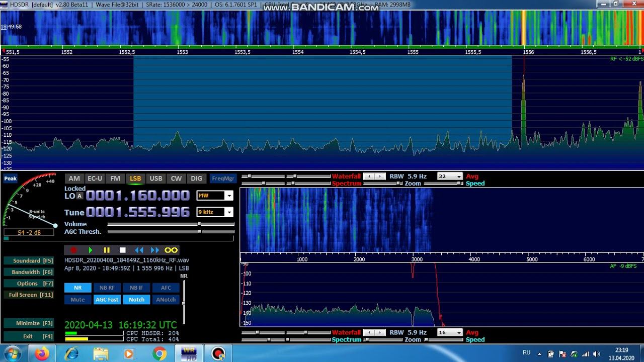The image size is (644, 362).
Task: Switch to AM demodulation mode
Action: [74, 178]
